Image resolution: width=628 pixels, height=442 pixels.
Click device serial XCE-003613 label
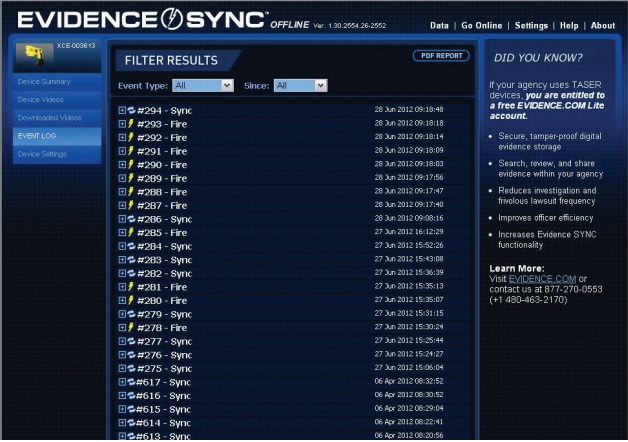[x=76, y=46]
